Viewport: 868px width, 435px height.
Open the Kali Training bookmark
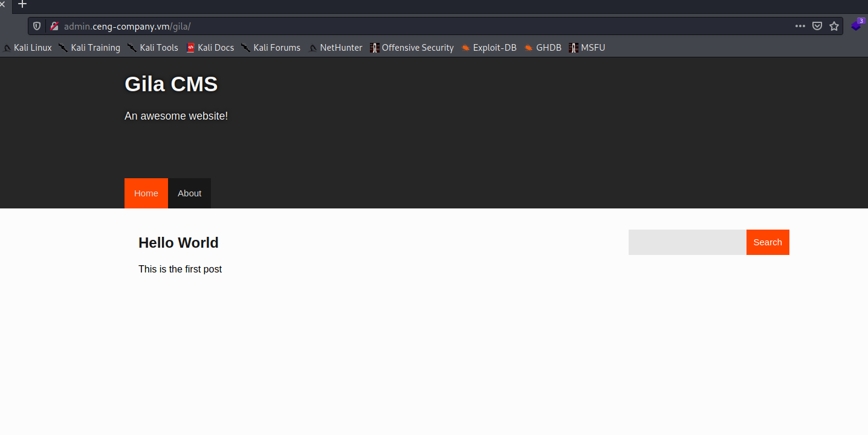[89, 48]
